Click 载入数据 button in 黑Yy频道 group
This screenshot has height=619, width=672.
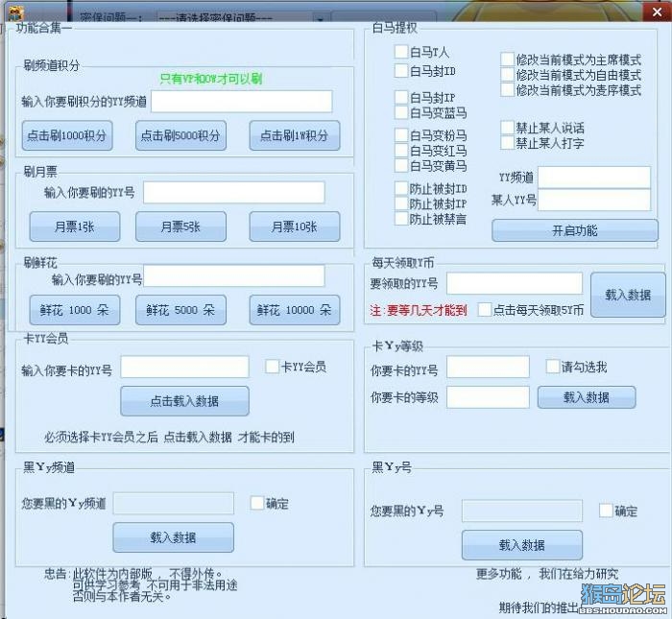tap(174, 537)
